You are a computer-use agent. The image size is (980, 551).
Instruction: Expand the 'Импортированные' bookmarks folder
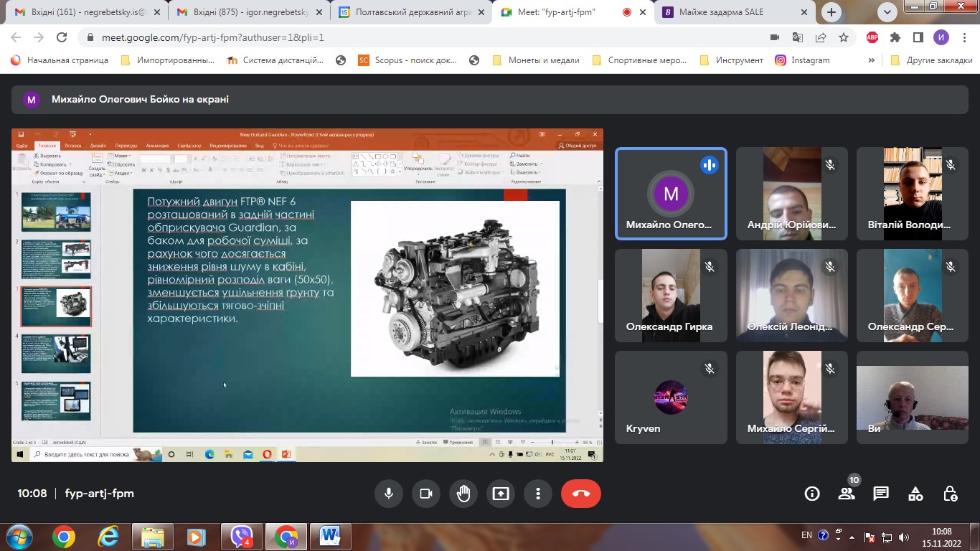[x=168, y=60]
